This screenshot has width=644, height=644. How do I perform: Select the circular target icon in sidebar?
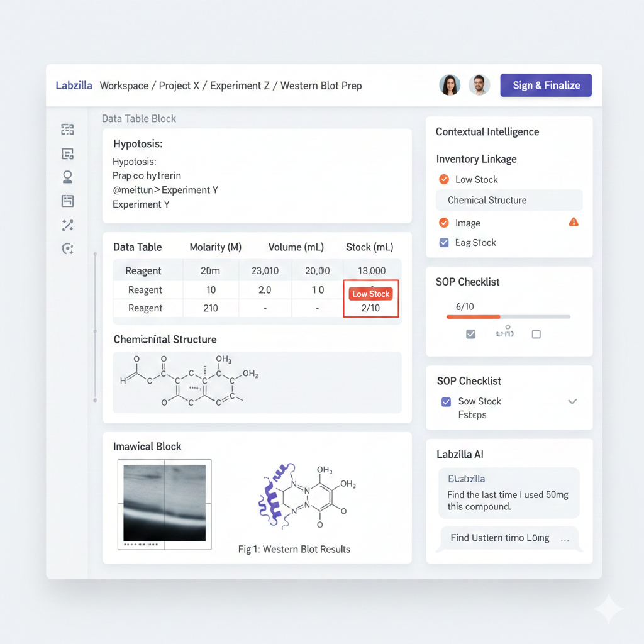[67, 249]
